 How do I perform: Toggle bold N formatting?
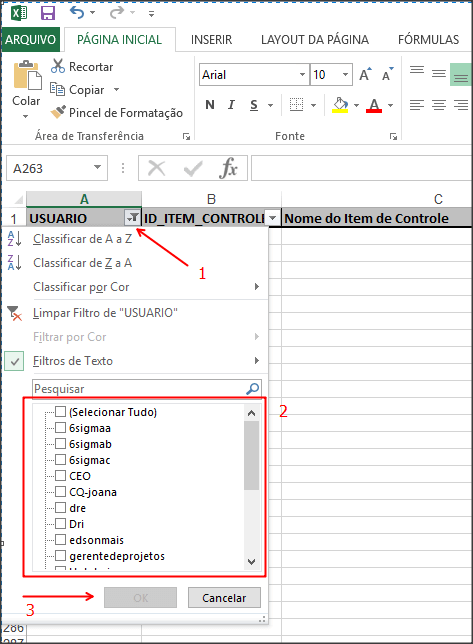tap(210, 105)
